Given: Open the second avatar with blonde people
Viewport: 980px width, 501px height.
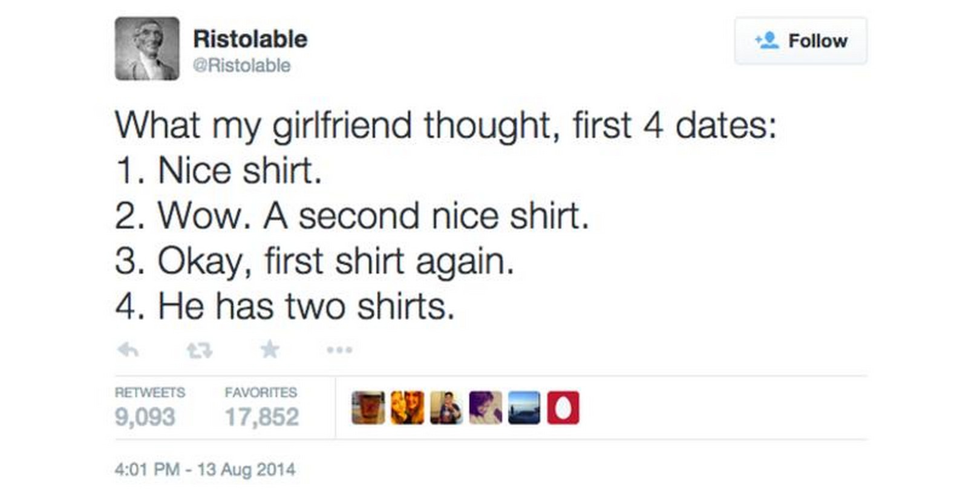Looking at the screenshot, I should 407,408.
